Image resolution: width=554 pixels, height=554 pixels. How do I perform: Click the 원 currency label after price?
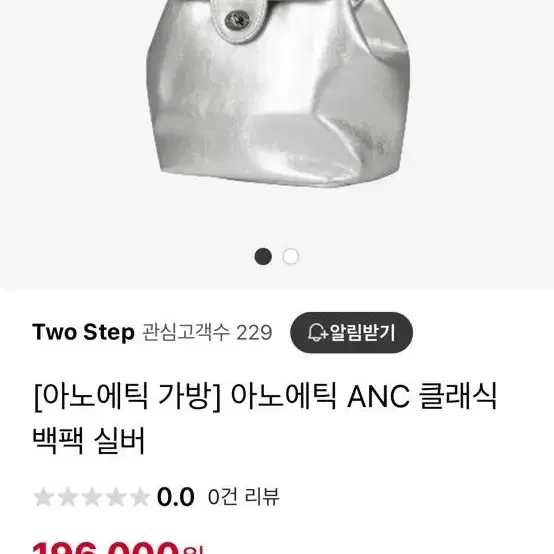pos(193,550)
